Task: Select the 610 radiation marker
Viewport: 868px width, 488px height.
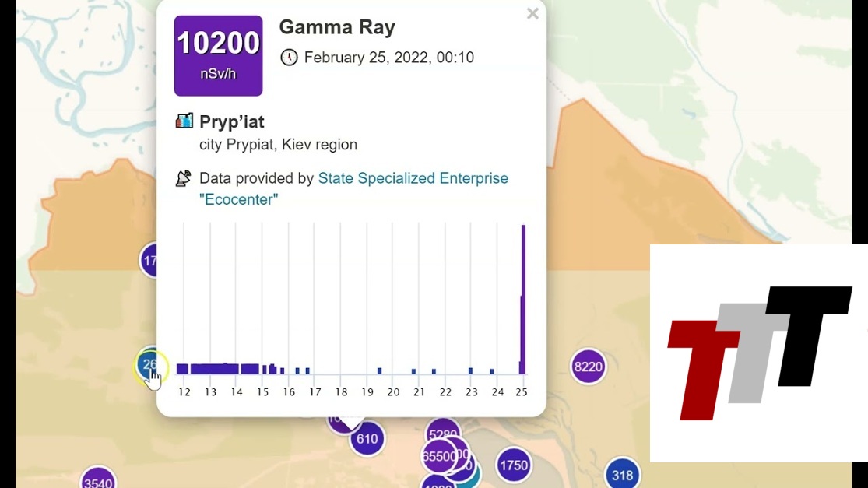Action: (367, 439)
